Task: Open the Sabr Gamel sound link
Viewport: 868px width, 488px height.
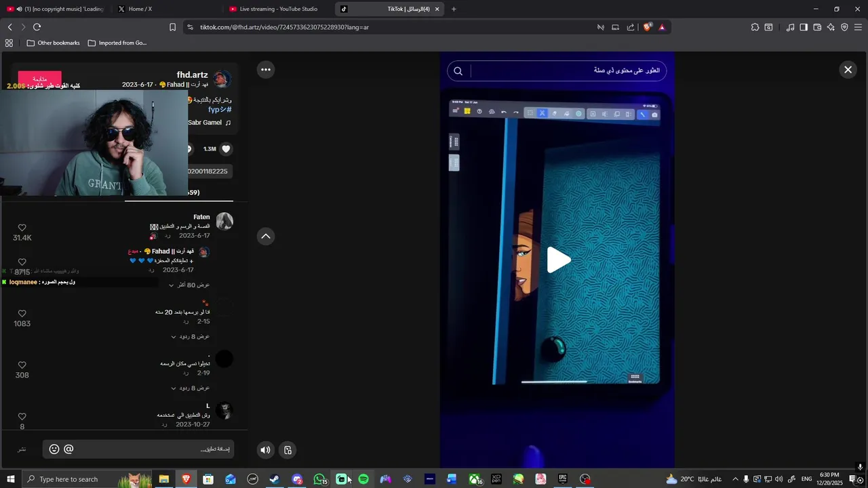Action: pyautogui.click(x=209, y=123)
